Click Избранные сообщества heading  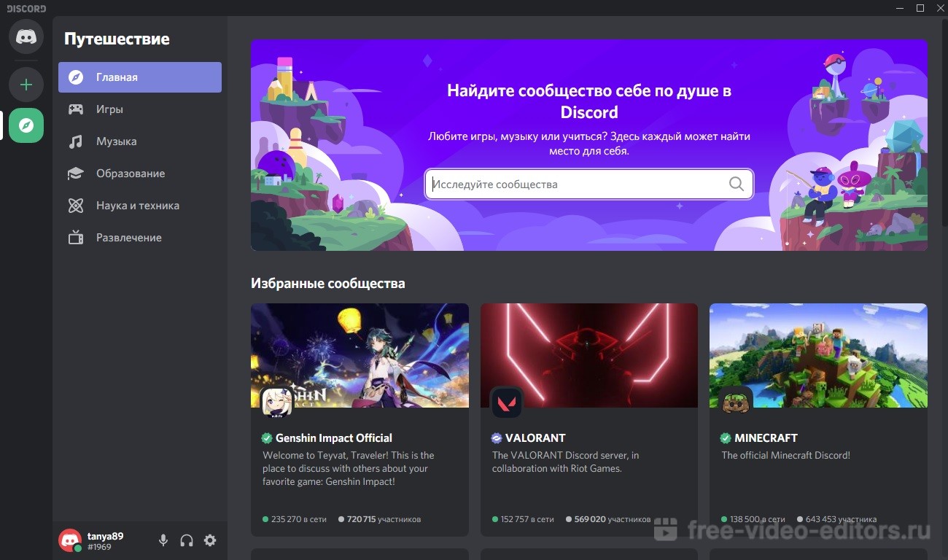[x=328, y=283]
